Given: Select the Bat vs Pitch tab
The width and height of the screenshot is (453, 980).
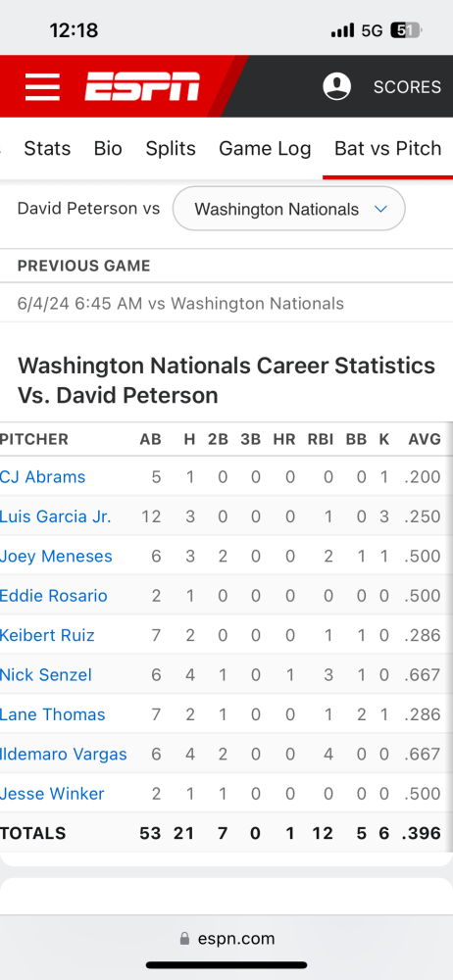Looking at the screenshot, I should point(388,149).
